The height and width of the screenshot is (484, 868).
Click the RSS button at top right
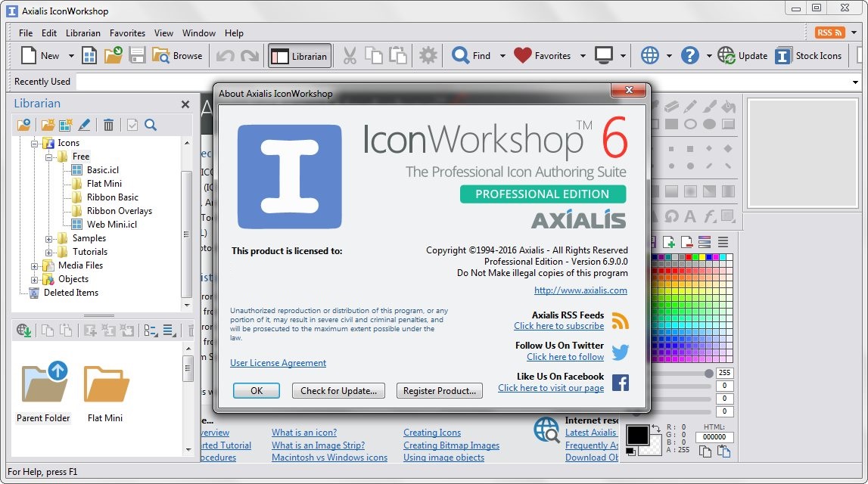click(829, 33)
